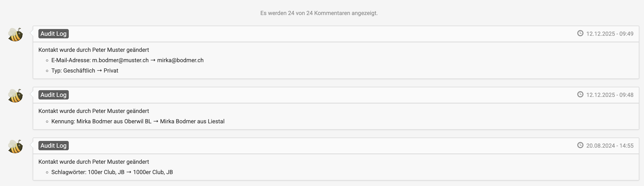Click the bee avatar beside the 20.08.2024 entry
This screenshot has width=644, height=186.
pos(15,147)
